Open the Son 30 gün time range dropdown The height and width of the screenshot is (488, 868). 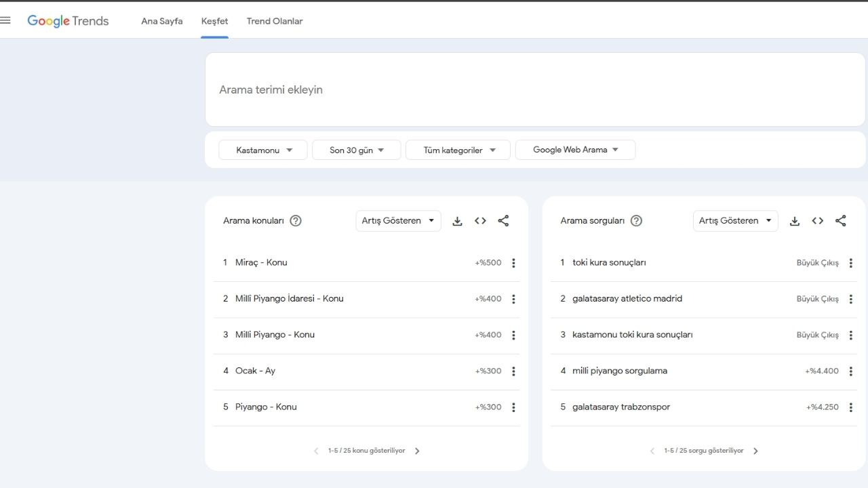(x=357, y=150)
